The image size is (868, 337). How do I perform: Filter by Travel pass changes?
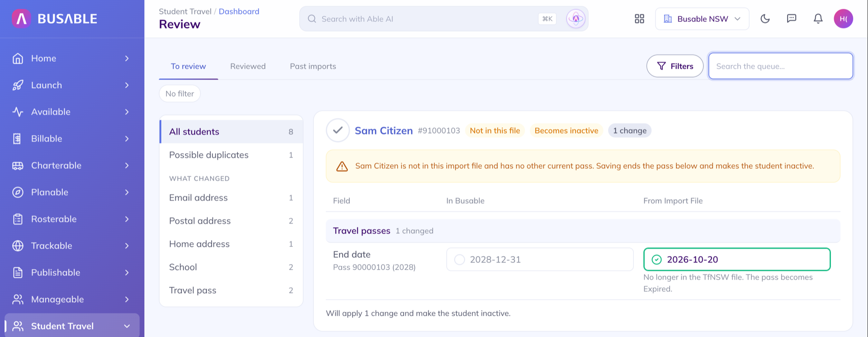pos(231,290)
